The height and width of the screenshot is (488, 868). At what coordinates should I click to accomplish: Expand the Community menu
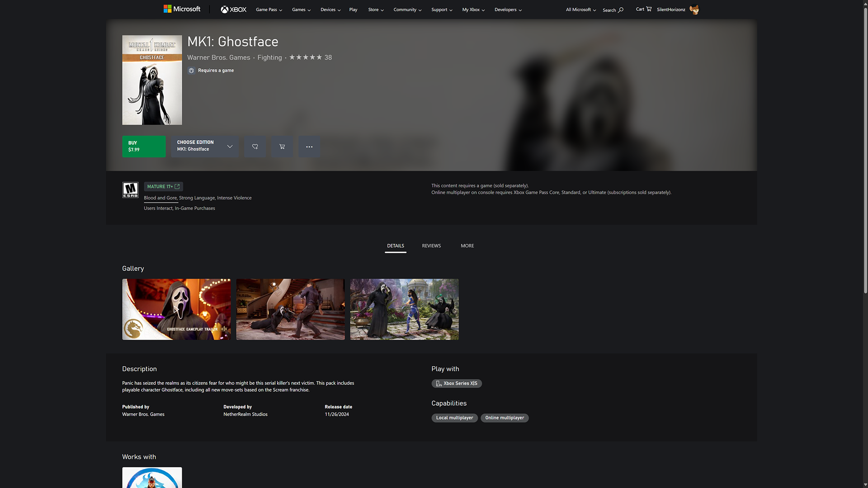(x=407, y=9)
